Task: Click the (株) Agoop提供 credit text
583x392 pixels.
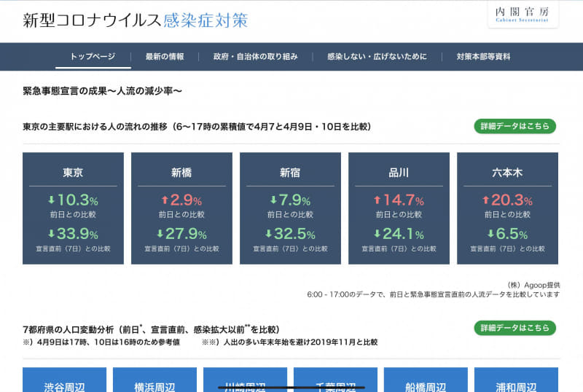Action: click(533, 286)
